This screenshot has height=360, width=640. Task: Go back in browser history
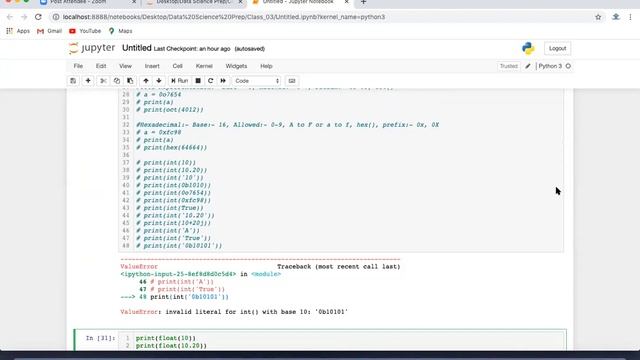click(9, 17)
